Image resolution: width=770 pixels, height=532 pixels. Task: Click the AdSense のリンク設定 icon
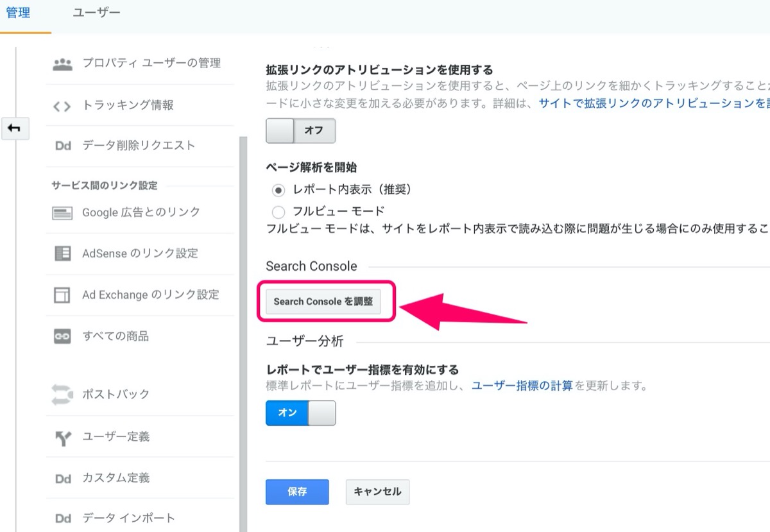tap(62, 253)
